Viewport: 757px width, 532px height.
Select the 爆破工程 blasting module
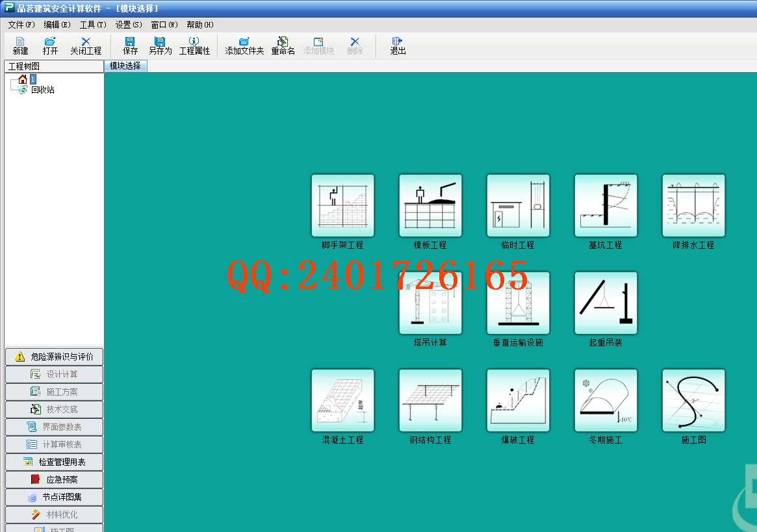(x=518, y=401)
